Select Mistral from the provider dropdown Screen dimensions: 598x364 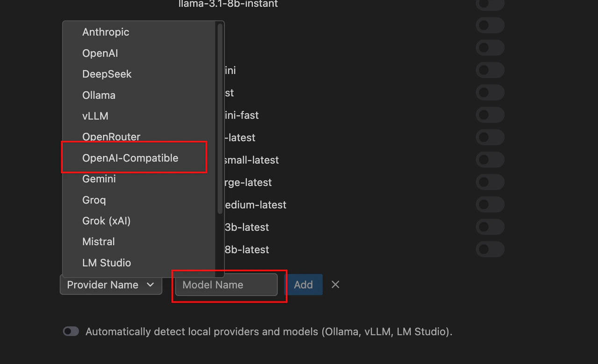tap(139, 242)
